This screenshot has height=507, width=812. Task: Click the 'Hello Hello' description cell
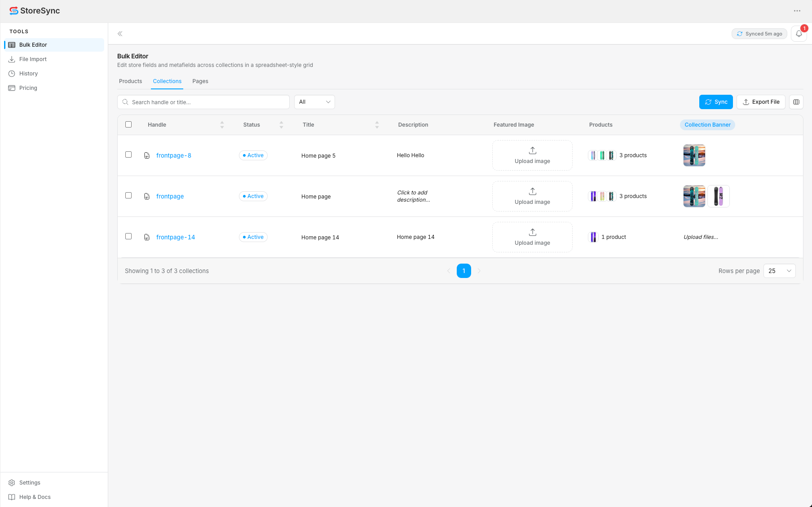point(410,155)
